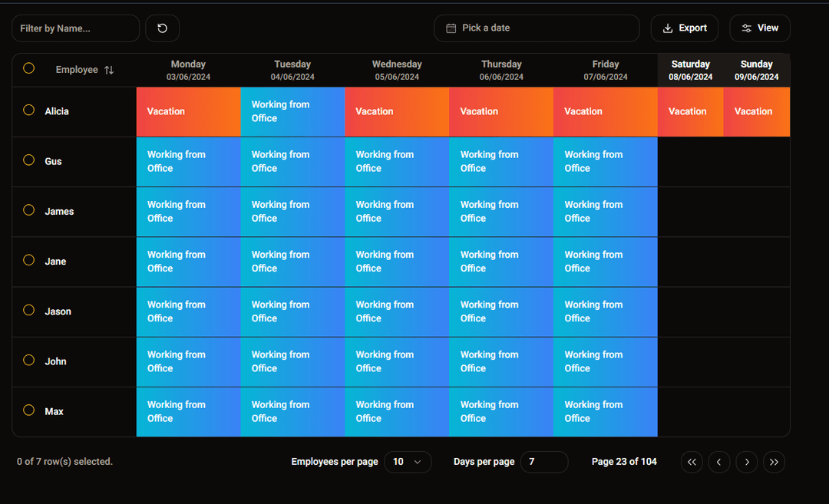The width and height of the screenshot is (829, 504).
Task: Click the Saturday 08/06/2024 column header
Action: point(690,70)
